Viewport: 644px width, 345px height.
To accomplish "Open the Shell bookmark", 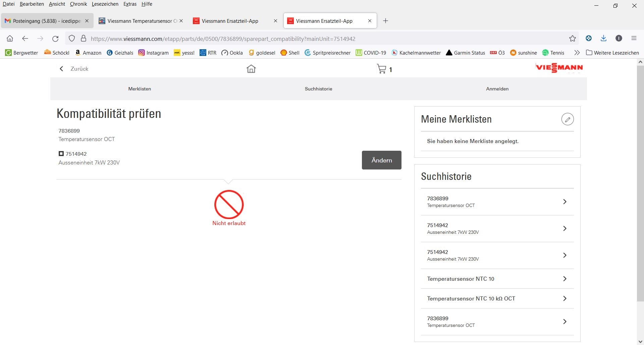I will [x=290, y=53].
